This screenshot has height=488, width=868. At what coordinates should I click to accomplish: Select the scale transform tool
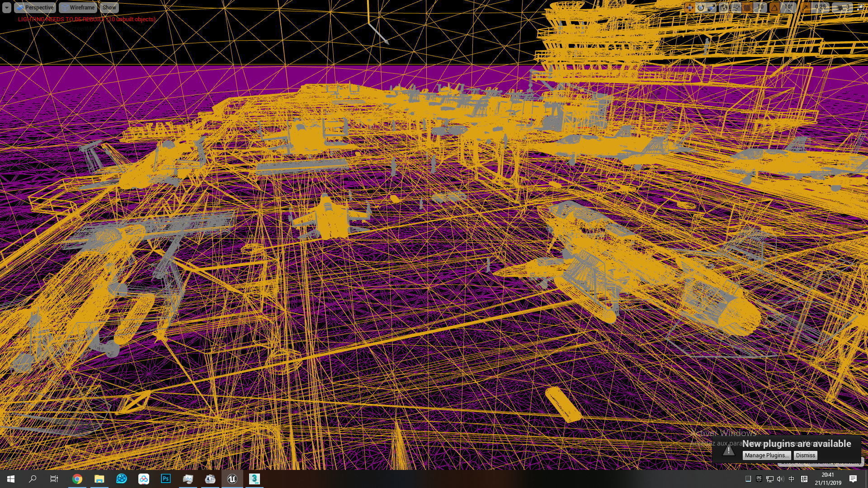712,8
